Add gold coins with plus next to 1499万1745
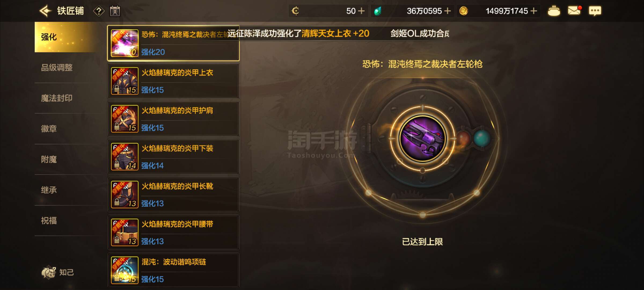Screen dimensions: 644x290 [534, 11]
